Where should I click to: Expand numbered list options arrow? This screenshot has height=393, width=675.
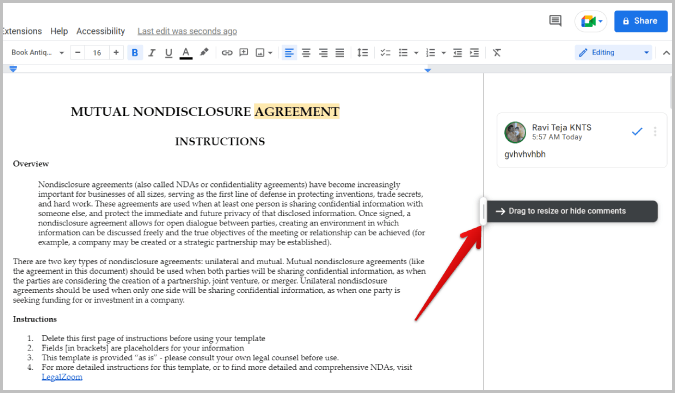pyautogui.click(x=443, y=53)
